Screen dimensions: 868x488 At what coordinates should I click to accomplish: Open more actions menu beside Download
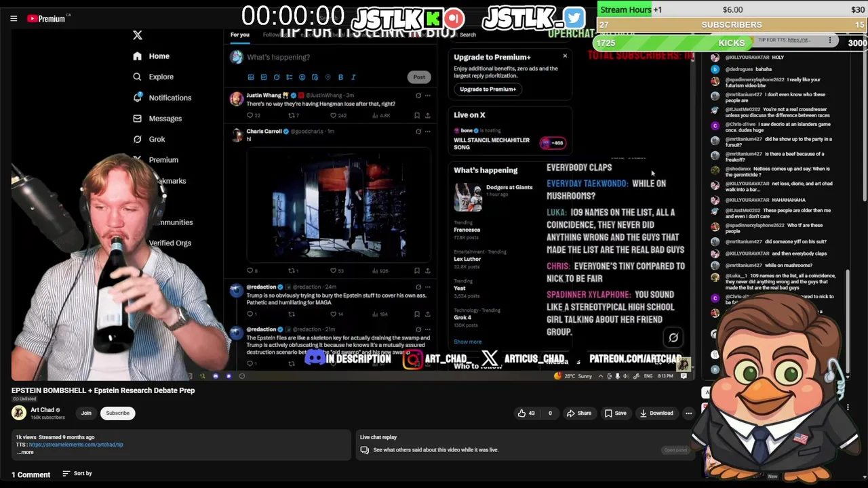point(688,413)
